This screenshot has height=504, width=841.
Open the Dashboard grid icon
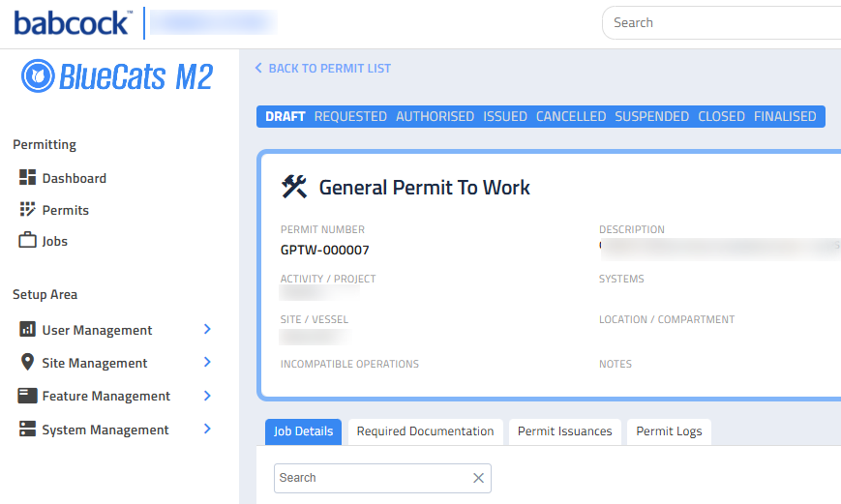coord(27,177)
